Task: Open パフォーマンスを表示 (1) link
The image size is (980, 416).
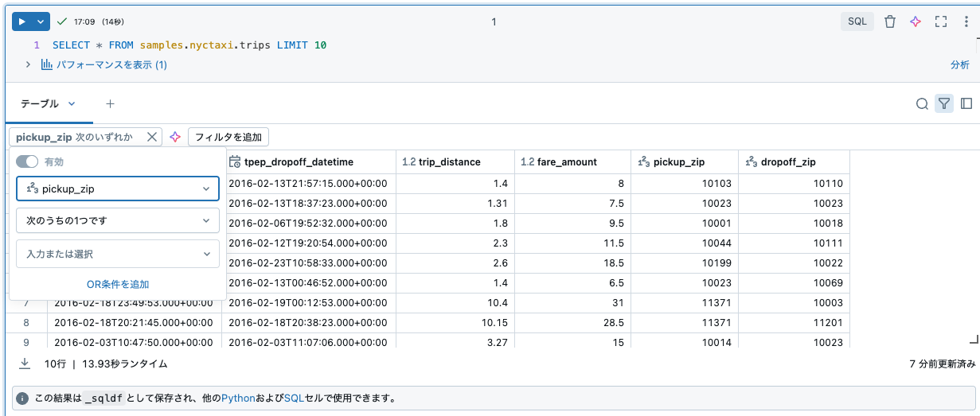Action: coord(104,64)
